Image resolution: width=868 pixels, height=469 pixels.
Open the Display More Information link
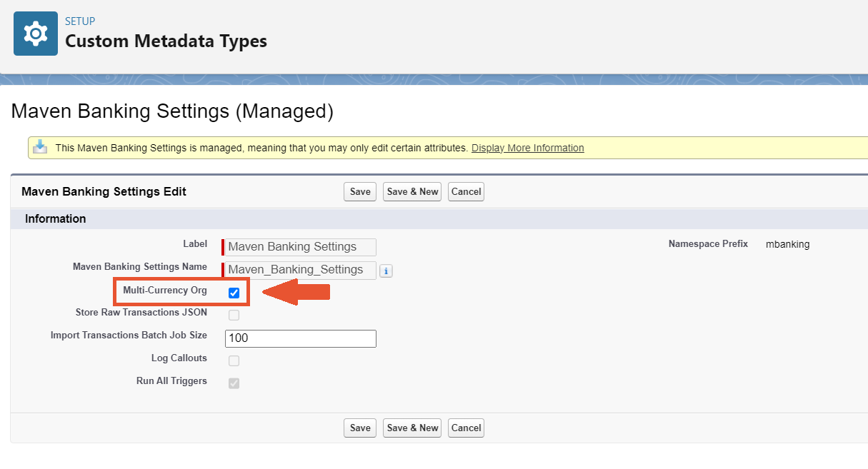click(x=527, y=148)
